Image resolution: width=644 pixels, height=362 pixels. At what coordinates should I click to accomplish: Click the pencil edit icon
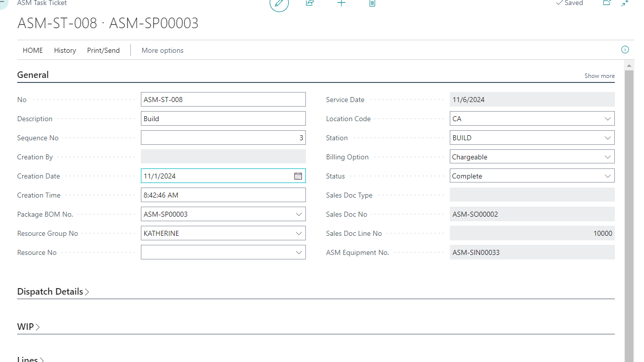click(x=279, y=4)
